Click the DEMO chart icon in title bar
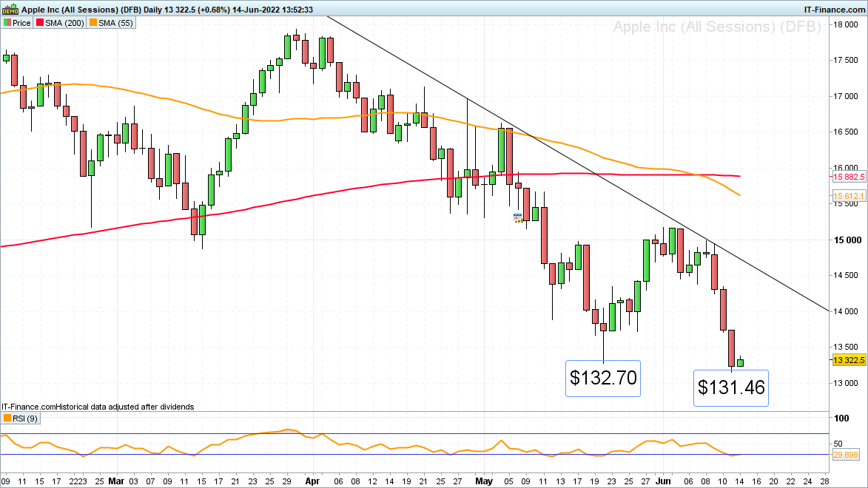 click(x=10, y=9)
